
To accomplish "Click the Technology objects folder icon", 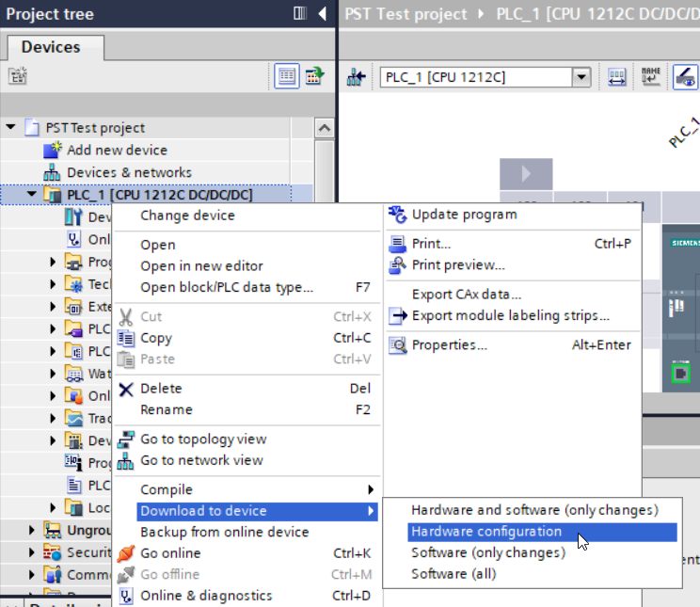I will [x=73, y=284].
